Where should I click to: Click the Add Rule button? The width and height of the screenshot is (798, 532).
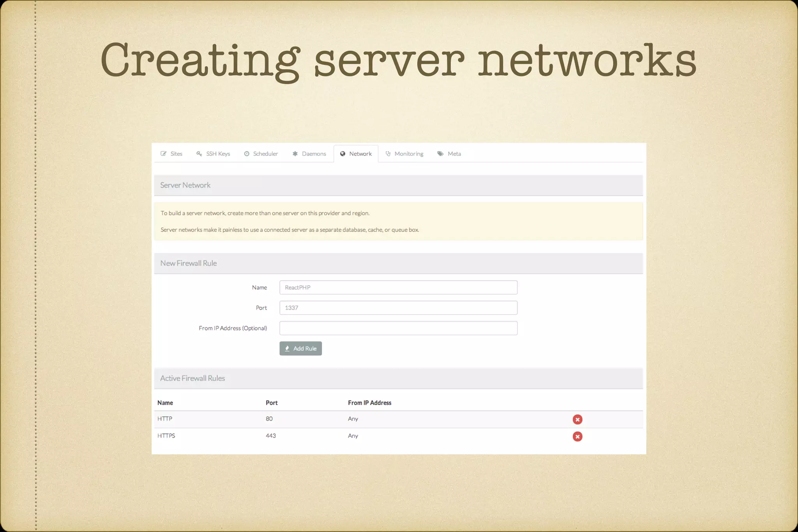(300, 348)
